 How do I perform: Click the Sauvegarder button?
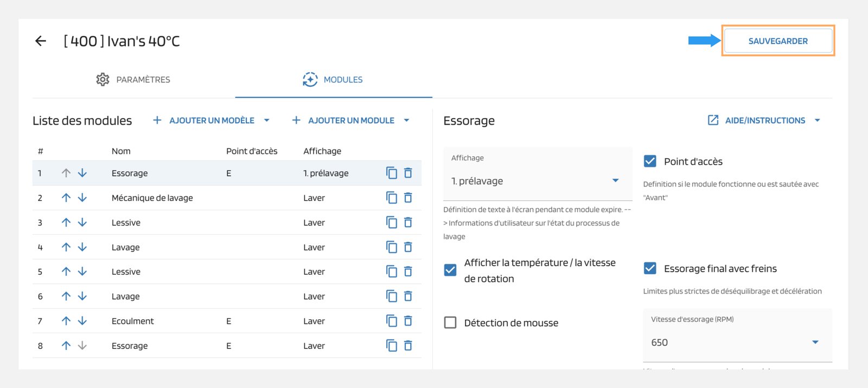777,41
